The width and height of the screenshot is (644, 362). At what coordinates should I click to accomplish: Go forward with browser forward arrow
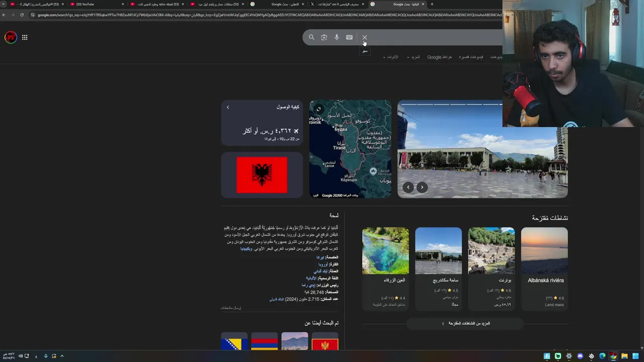tap(13, 15)
